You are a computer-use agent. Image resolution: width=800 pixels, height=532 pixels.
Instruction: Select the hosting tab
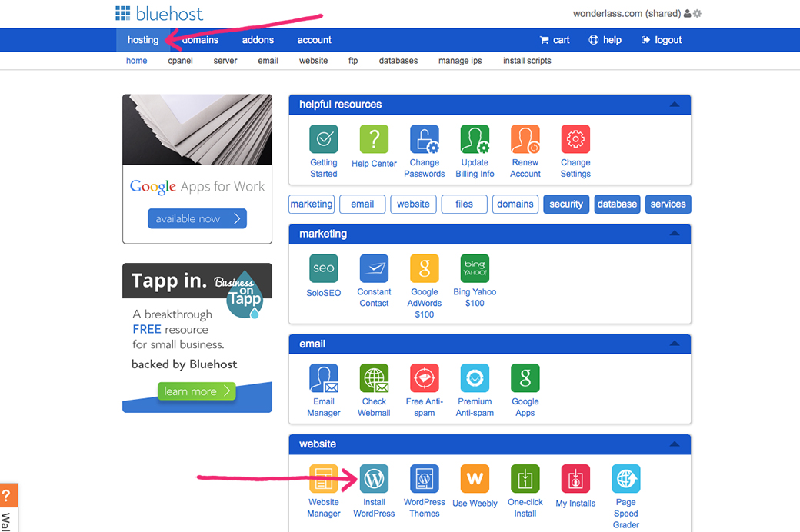[x=143, y=40]
